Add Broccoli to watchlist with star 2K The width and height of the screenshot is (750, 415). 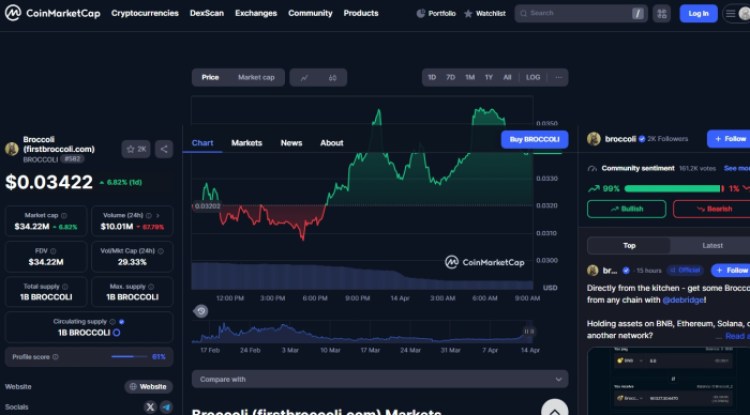pyautogui.click(x=136, y=149)
